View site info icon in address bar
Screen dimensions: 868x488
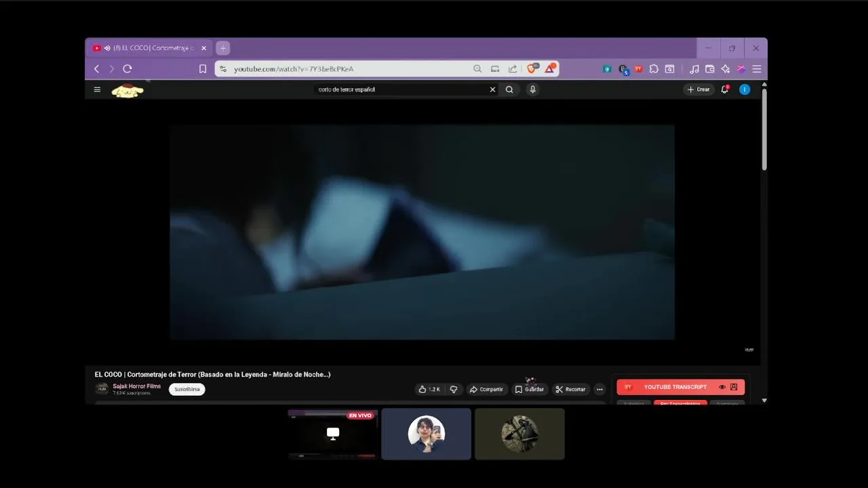(223, 68)
